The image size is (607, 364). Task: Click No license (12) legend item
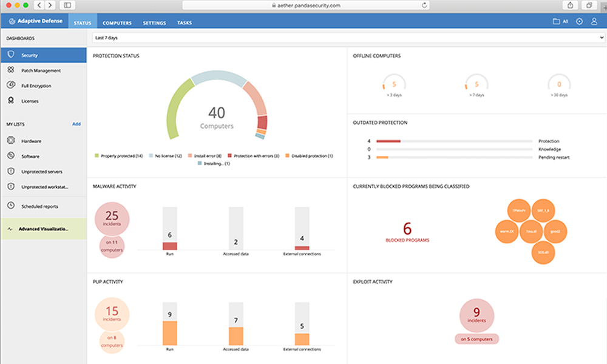165,156
